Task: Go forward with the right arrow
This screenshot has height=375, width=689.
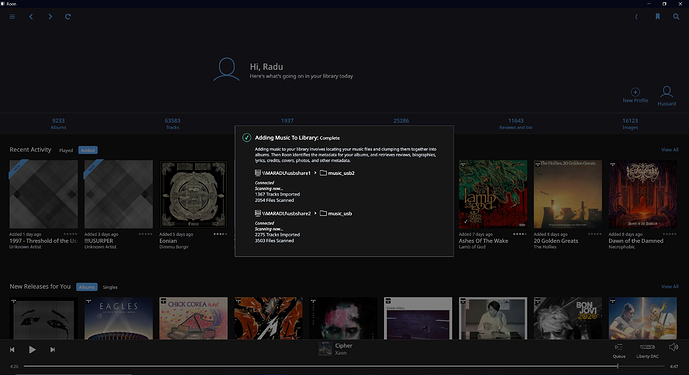Action: [50, 17]
